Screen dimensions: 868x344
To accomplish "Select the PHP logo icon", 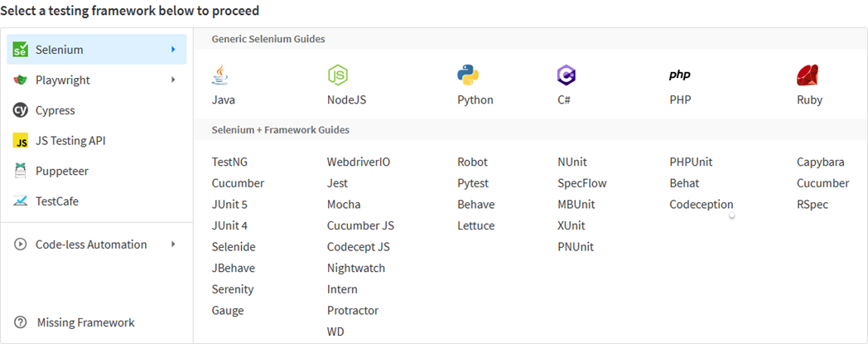I will (680, 75).
